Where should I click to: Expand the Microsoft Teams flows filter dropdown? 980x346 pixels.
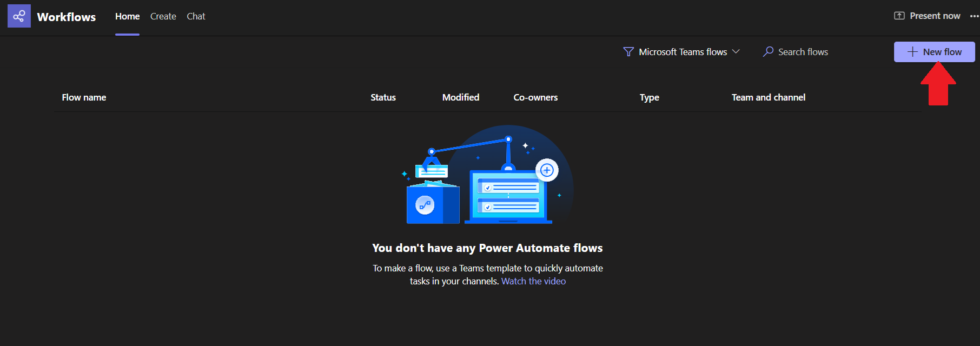(681, 52)
